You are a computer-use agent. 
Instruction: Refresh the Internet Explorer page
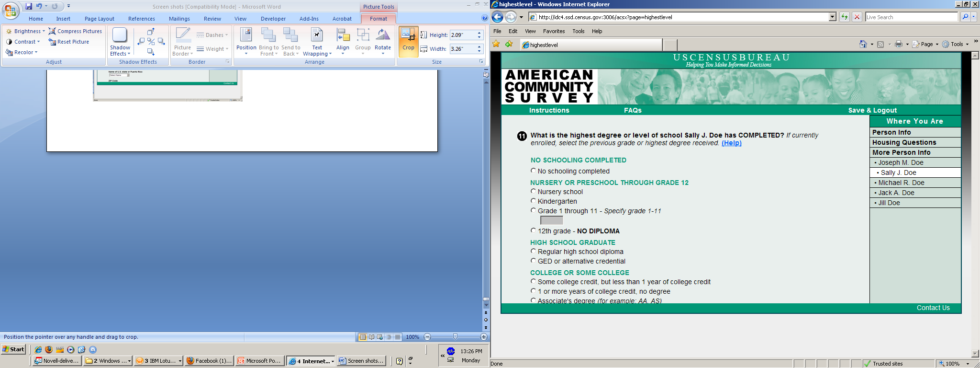click(845, 17)
